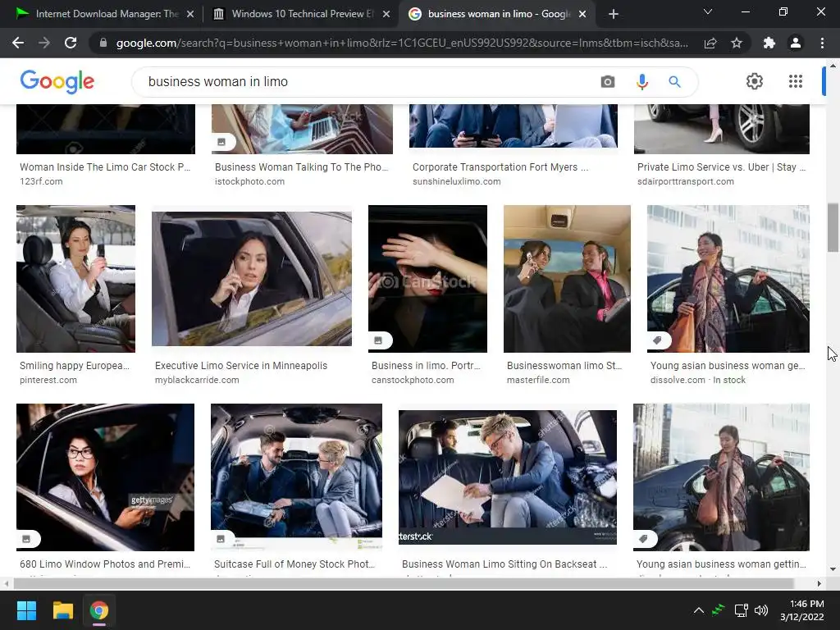The height and width of the screenshot is (630, 840).
Task: Open the volume speaker tray icon
Action: 760,610
